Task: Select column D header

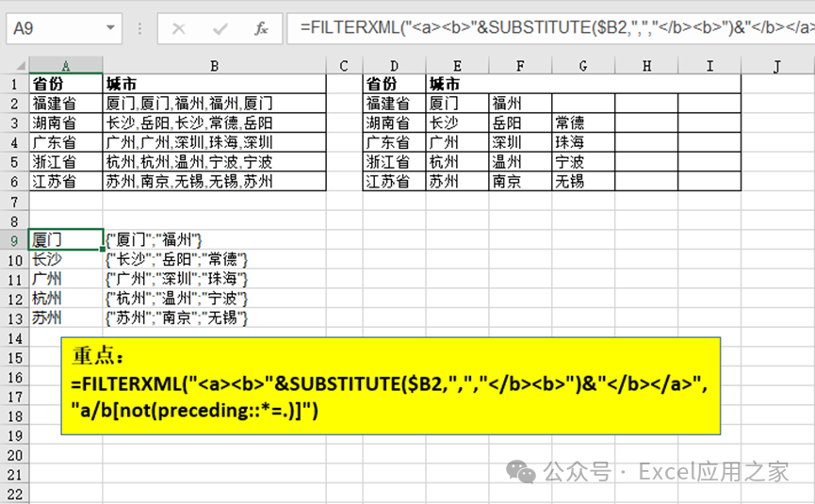Action: (x=394, y=66)
